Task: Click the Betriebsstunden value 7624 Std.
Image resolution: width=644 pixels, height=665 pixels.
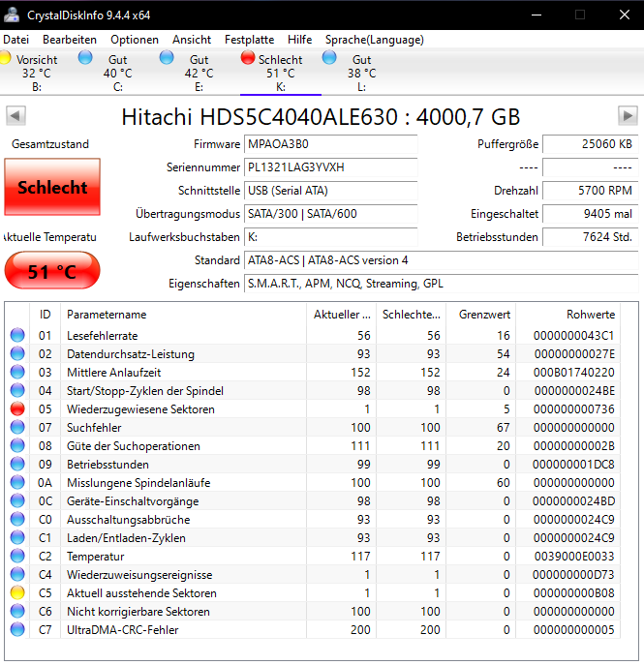Action: (x=590, y=237)
